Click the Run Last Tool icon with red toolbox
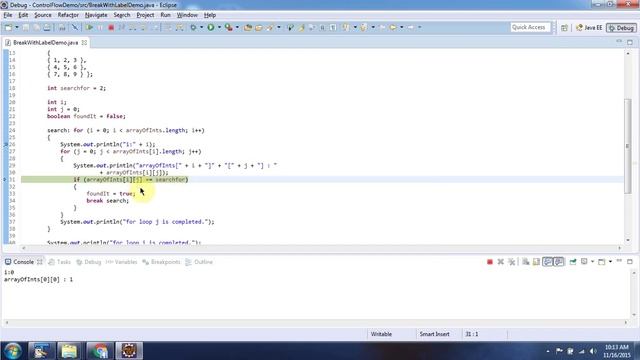Image resolution: width=640 pixels, height=360 pixels. [229, 27]
